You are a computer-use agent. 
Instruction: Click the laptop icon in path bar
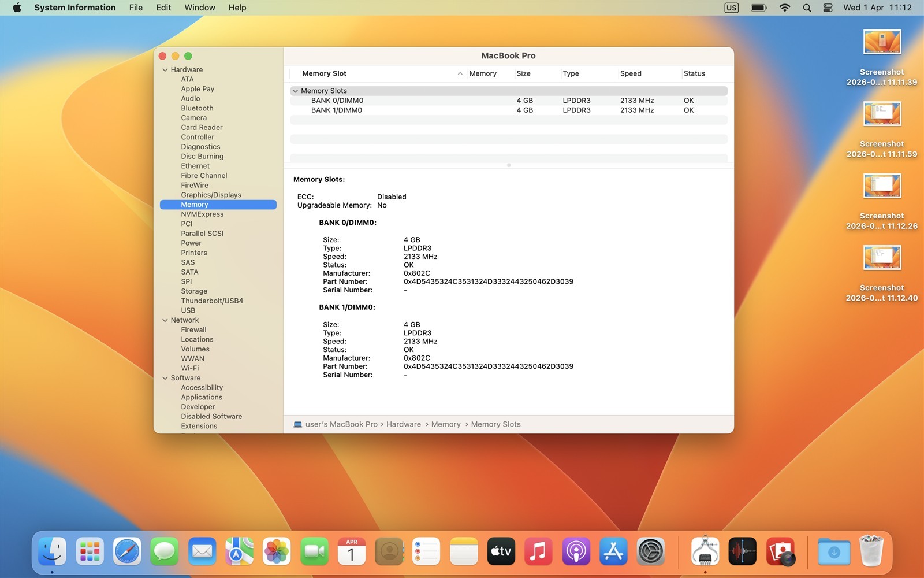298,424
